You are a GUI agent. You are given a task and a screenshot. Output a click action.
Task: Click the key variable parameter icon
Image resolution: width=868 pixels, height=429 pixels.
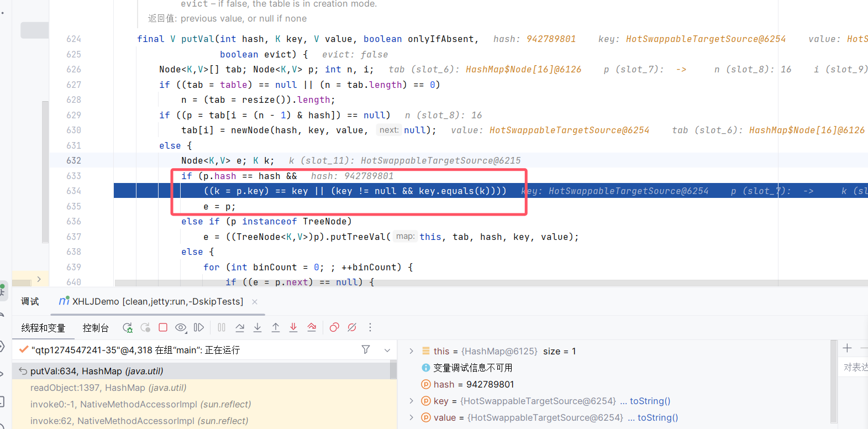[426, 401]
